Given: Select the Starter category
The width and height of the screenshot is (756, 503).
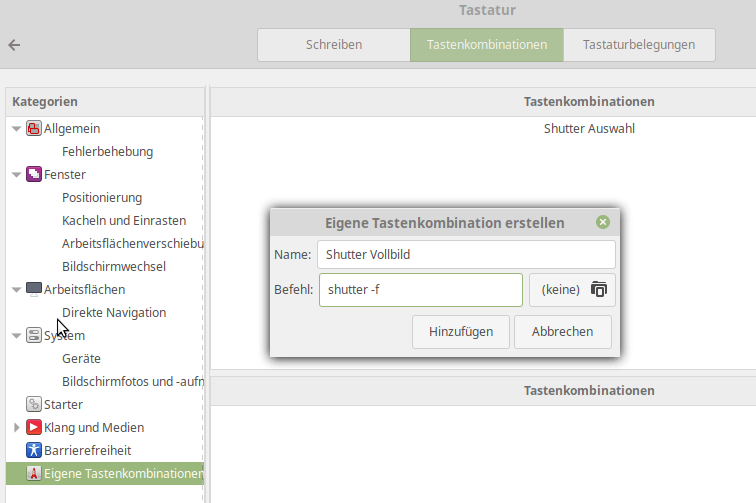Looking at the screenshot, I should [x=64, y=405].
